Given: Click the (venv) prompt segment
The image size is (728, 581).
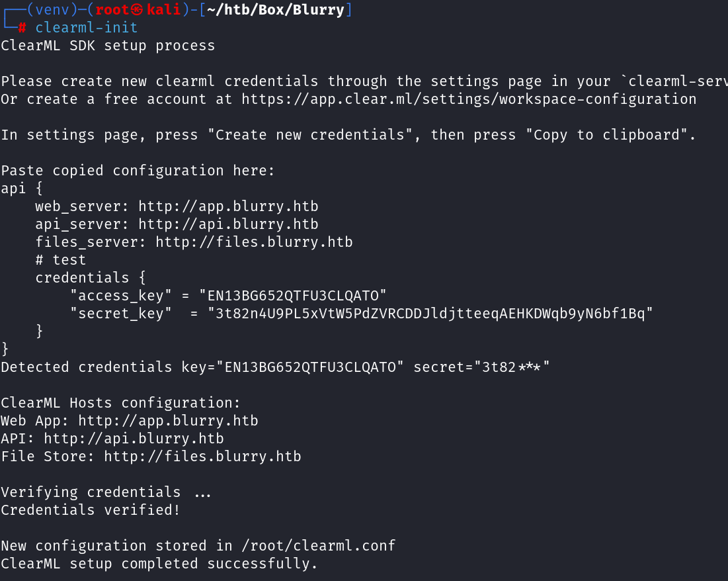Looking at the screenshot, I should 48,10.
